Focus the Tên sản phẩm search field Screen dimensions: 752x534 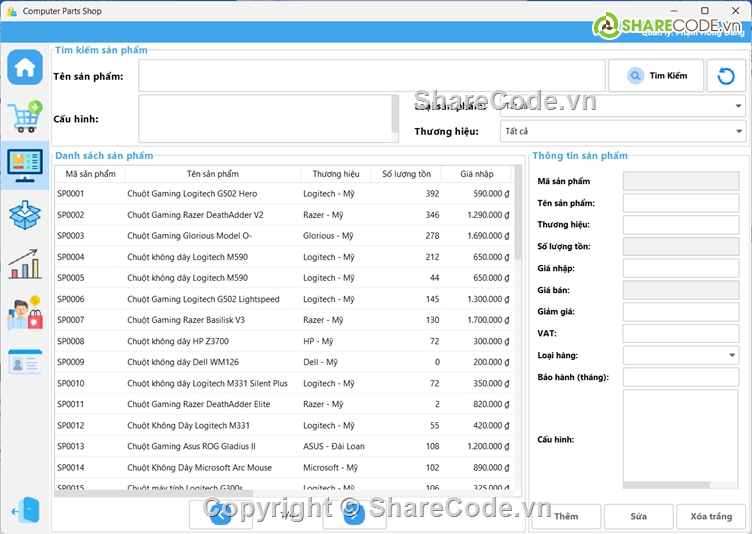click(x=372, y=76)
